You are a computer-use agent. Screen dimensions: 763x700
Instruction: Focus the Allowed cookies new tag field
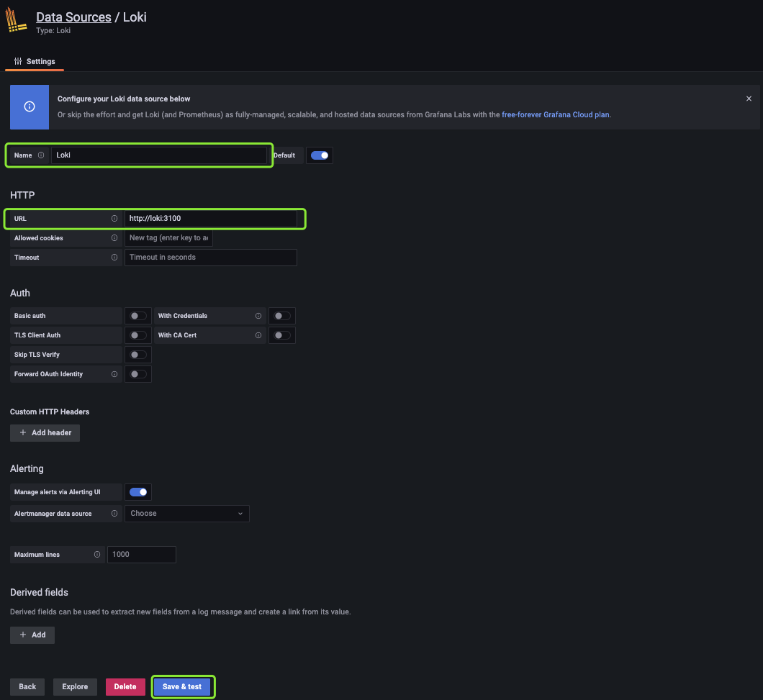pyautogui.click(x=168, y=238)
